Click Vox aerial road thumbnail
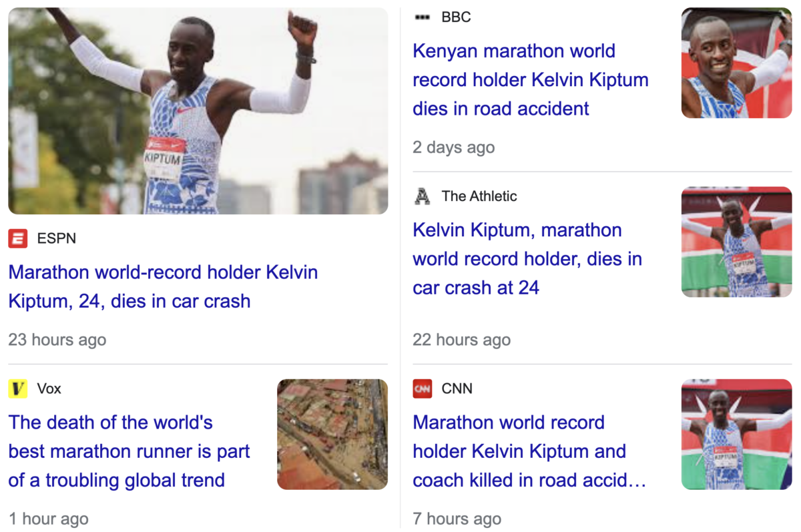This screenshot has height=532, width=801. pyautogui.click(x=332, y=435)
